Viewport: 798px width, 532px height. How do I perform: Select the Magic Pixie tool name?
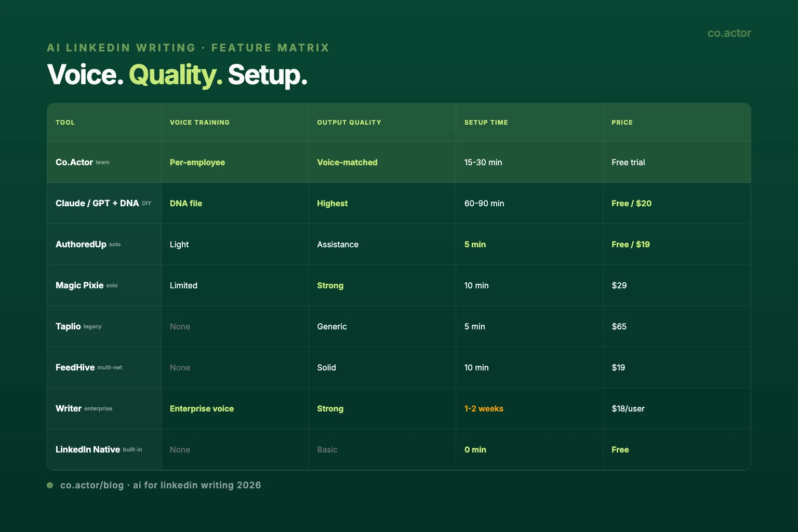pyautogui.click(x=79, y=285)
